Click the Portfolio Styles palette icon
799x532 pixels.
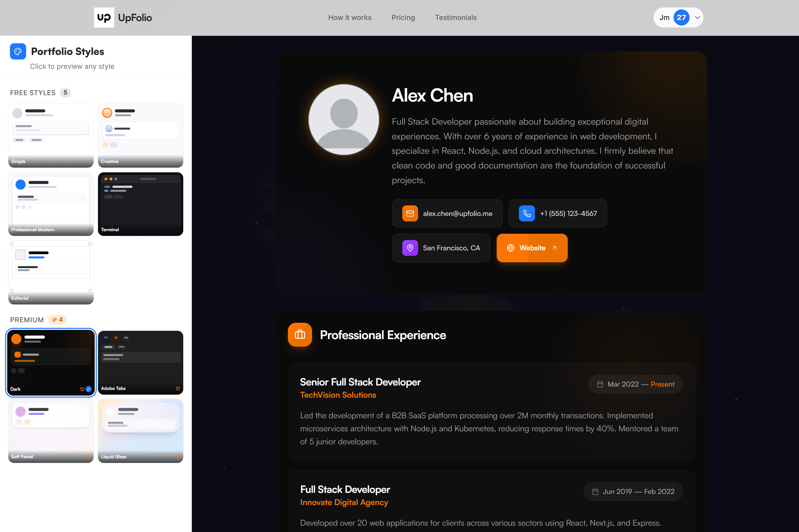point(18,52)
